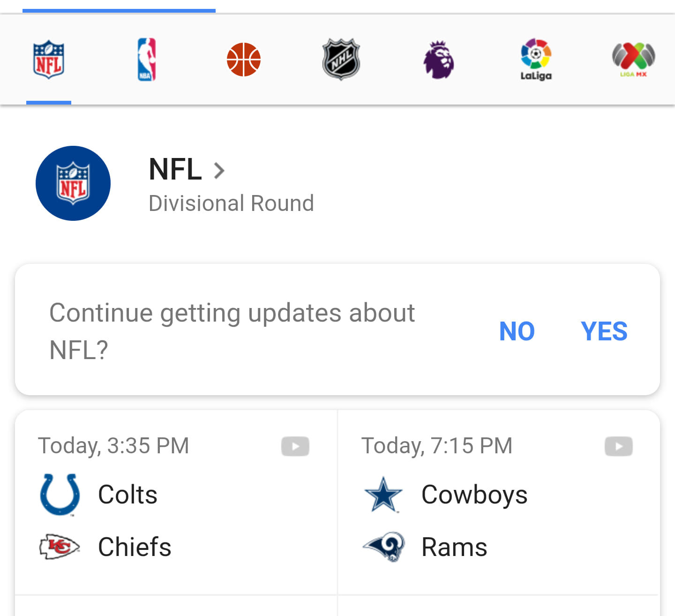
Task: Decline NFL updates with NO
Action: (x=517, y=331)
